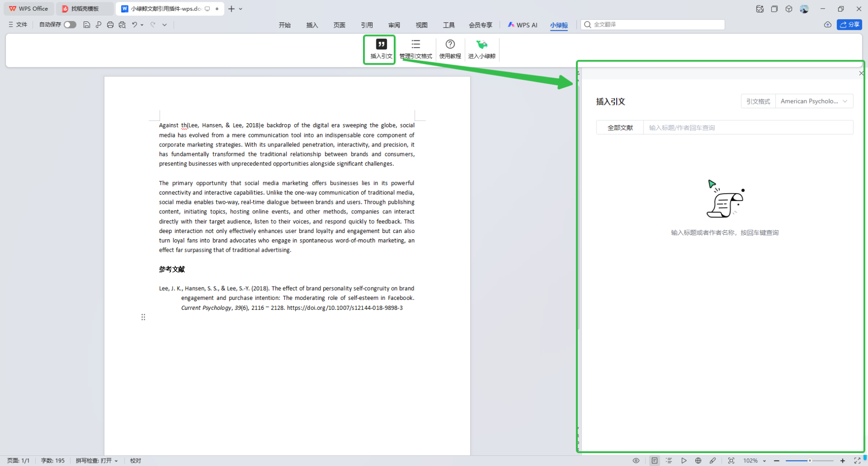Toggle eye protection mode in status bar

(x=636, y=461)
